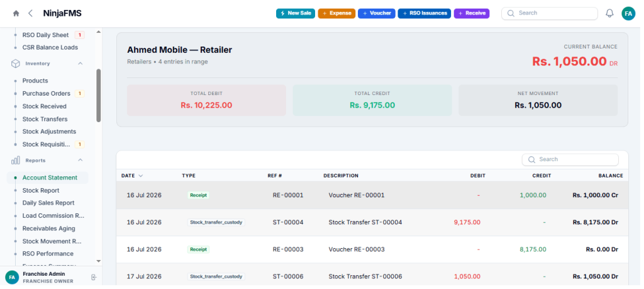Open CSR Balance Loads
The width and height of the screenshot is (644, 289).
click(50, 48)
